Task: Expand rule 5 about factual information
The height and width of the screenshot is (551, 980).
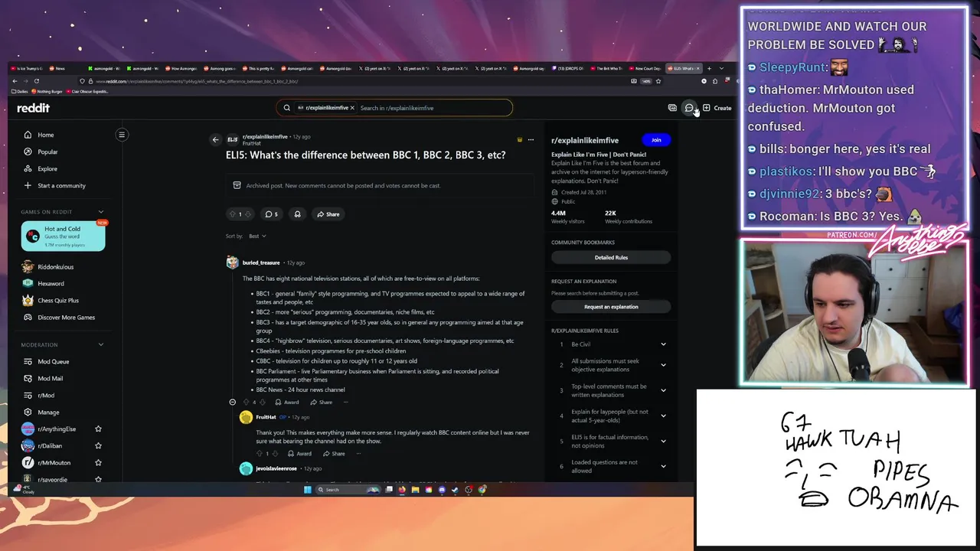Action: pos(663,441)
